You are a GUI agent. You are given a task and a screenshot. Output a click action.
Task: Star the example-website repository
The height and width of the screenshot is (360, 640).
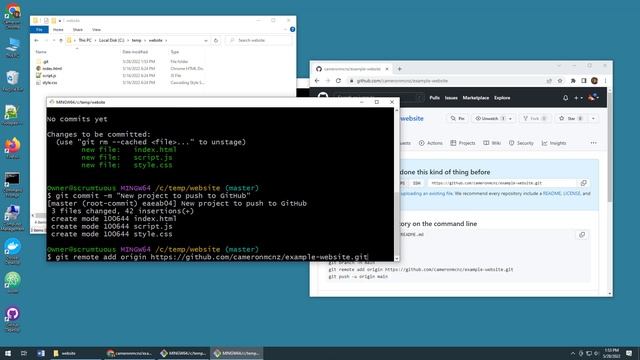tap(571, 118)
